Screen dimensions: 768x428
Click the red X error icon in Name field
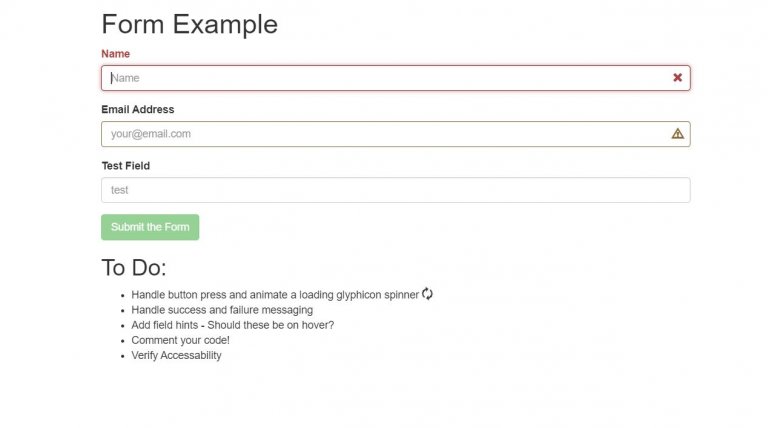pos(677,77)
